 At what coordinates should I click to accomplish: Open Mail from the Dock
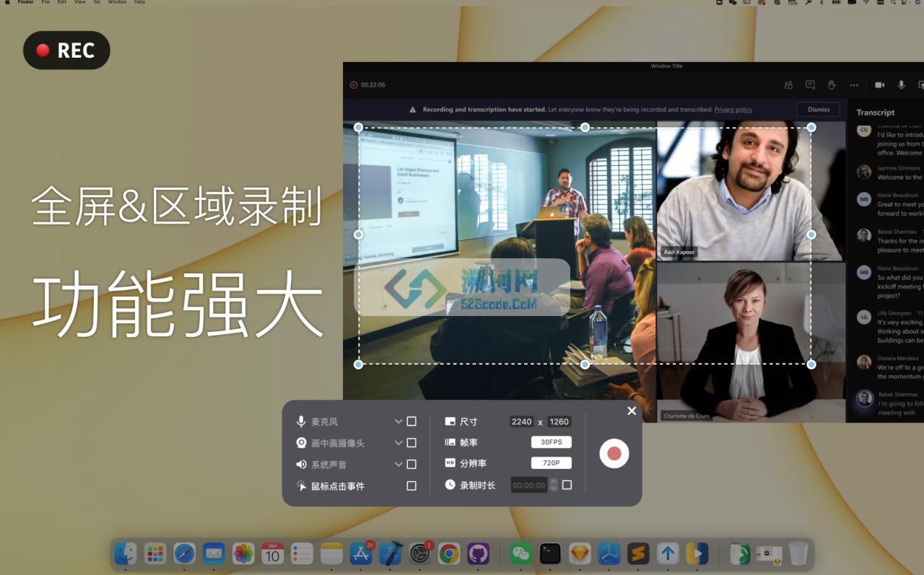coord(214,553)
